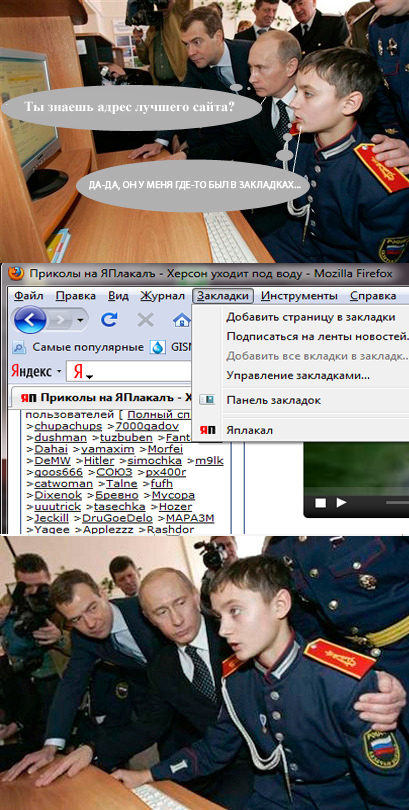Click the GISM bookmark droplet icon
This screenshot has width=409, height=810.
(157, 347)
